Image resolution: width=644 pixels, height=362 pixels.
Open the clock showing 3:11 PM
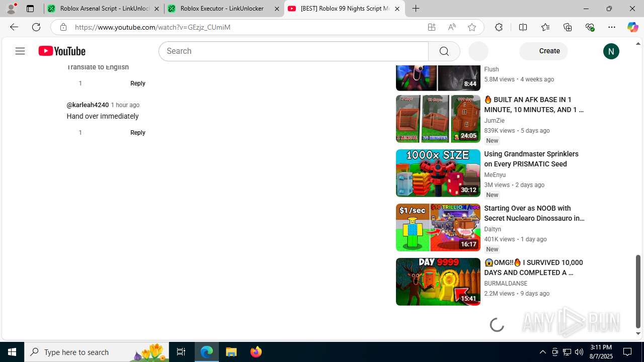click(x=601, y=352)
